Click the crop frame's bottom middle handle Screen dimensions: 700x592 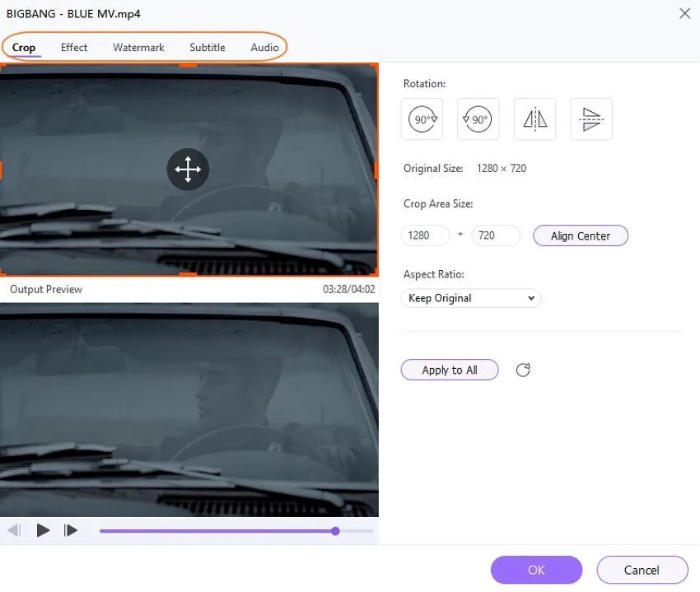click(x=188, y=274)
